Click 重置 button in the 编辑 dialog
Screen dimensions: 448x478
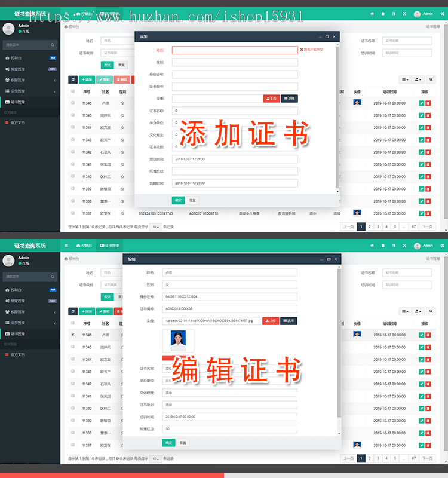[x=183, y=443]
